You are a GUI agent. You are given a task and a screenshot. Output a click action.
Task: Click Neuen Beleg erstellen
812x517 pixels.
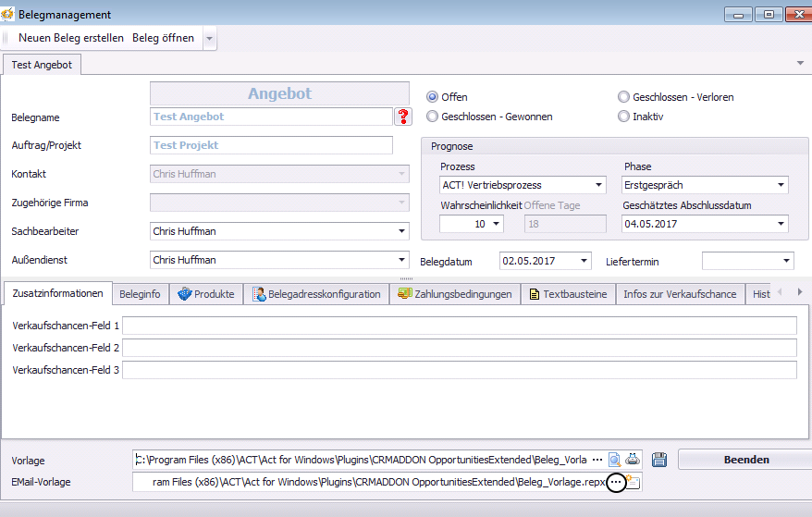click(71, 38)
